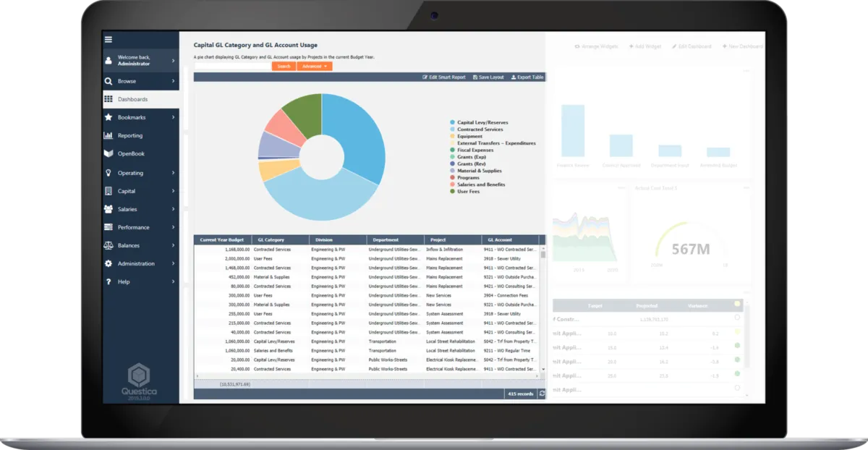Sort by Department column header
868x450 pixels.
[x=395, y=239]
